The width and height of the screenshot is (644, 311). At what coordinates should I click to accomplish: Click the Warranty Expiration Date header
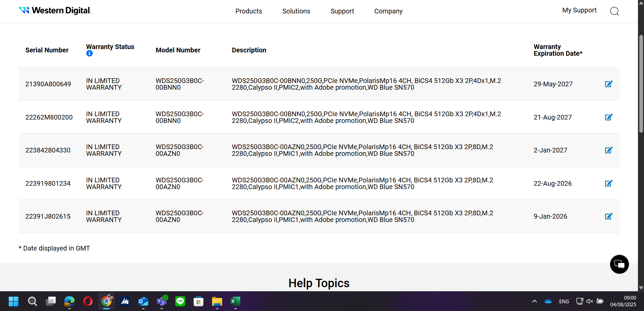[x=558, y=50]
